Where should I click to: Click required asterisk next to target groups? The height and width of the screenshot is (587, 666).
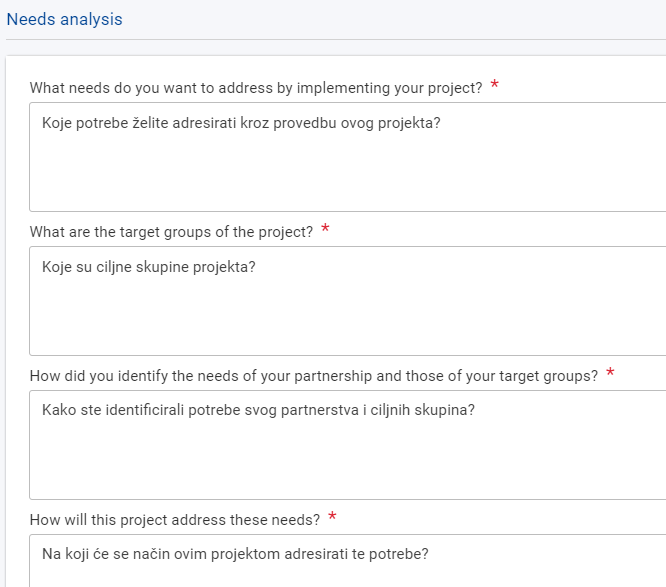click(x=325, y=231)
